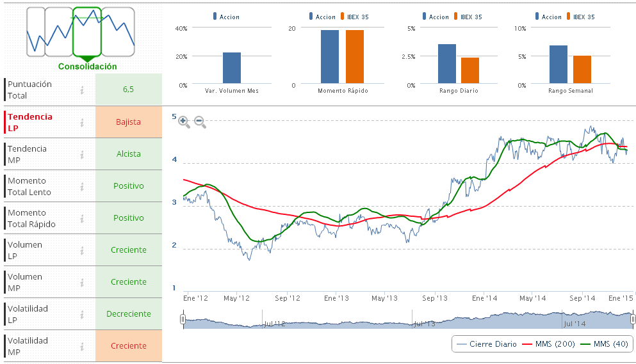Show info for Momento Total Rápido

[82, 218]
